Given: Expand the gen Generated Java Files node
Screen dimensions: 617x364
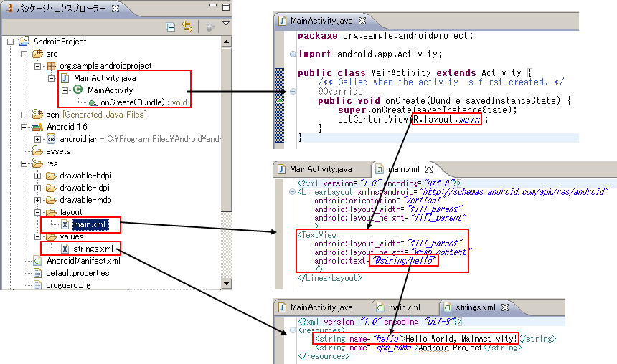Looking at the screenshot, I should pos(25,115).
